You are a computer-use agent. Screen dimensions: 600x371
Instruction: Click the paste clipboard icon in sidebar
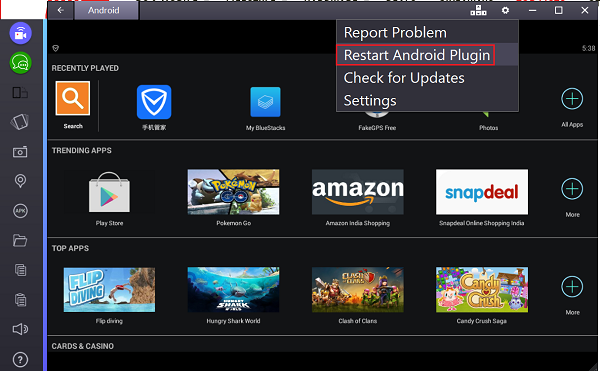(20, 299)
